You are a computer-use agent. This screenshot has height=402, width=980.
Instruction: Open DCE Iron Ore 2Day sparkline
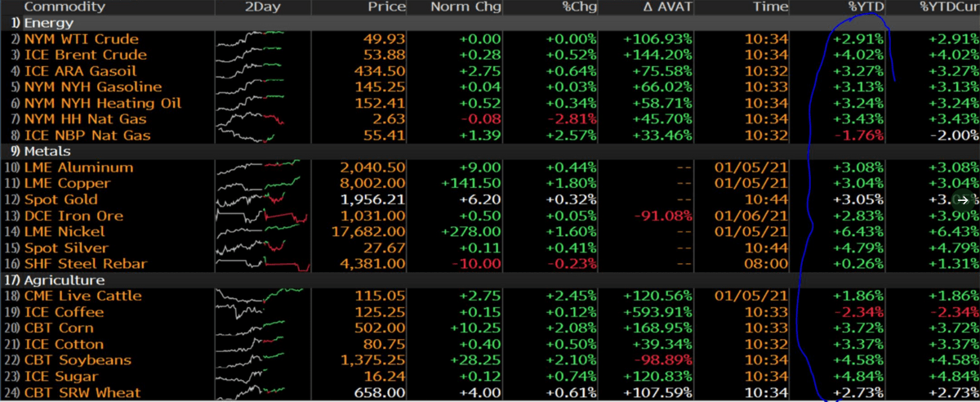pos(261,216)
